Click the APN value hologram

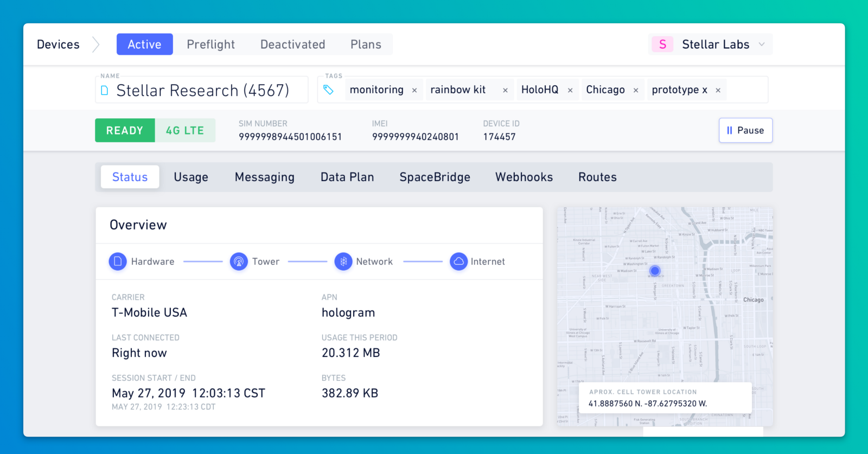[348, 313]
